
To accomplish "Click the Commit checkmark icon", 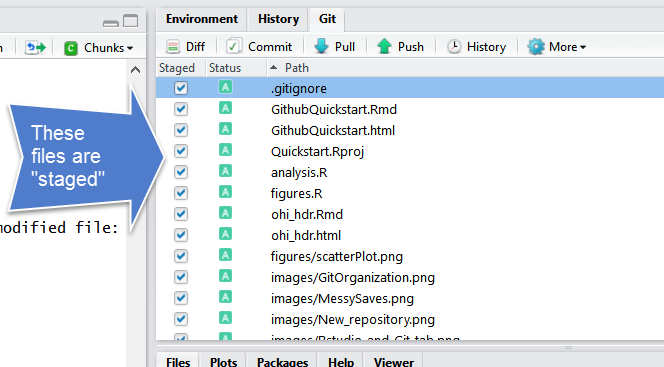I will pos(233,46).
